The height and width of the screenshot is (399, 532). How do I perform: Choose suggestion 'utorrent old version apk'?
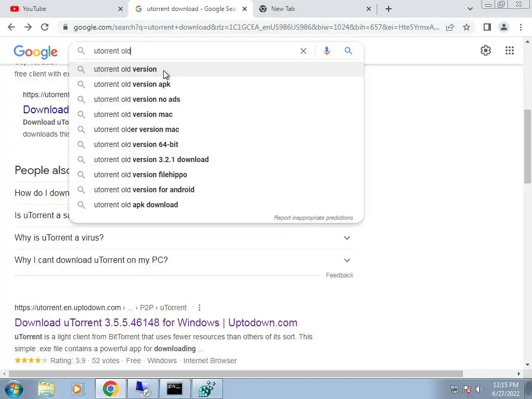(217, 84)
